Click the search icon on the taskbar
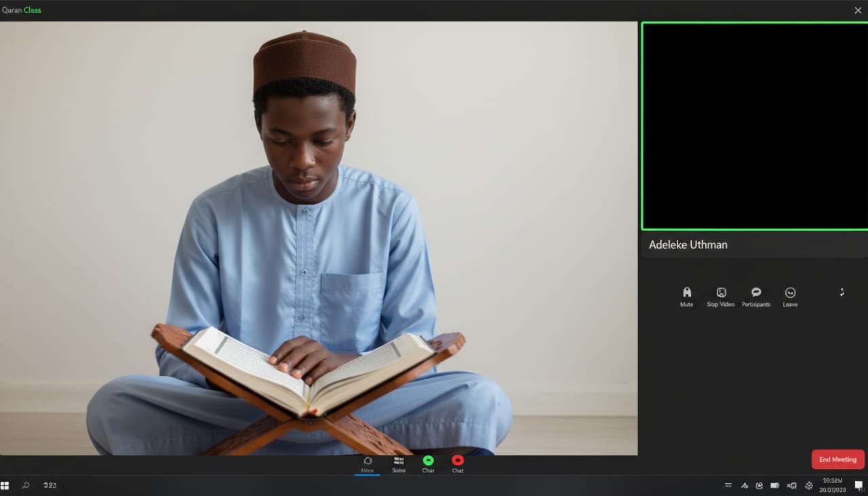The height and width of the screenshot is (496, 868). pyautogui.click(x=25, y=485)
